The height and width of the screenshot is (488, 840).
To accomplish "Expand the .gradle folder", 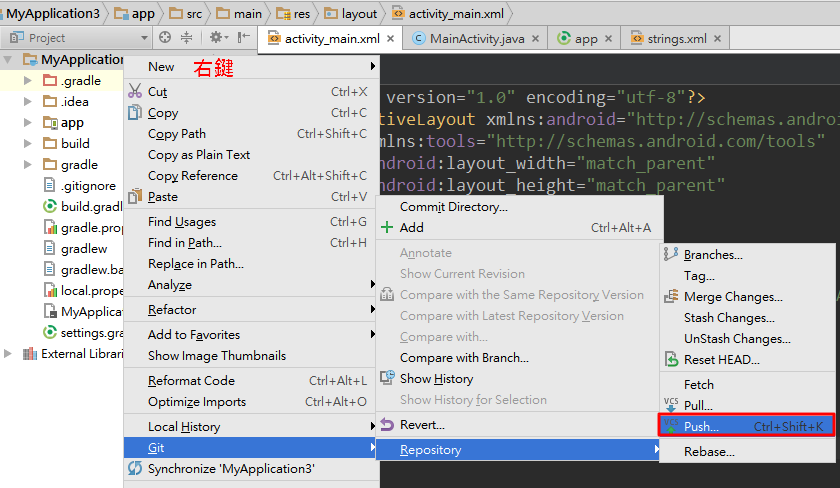I will click(27, 80).
